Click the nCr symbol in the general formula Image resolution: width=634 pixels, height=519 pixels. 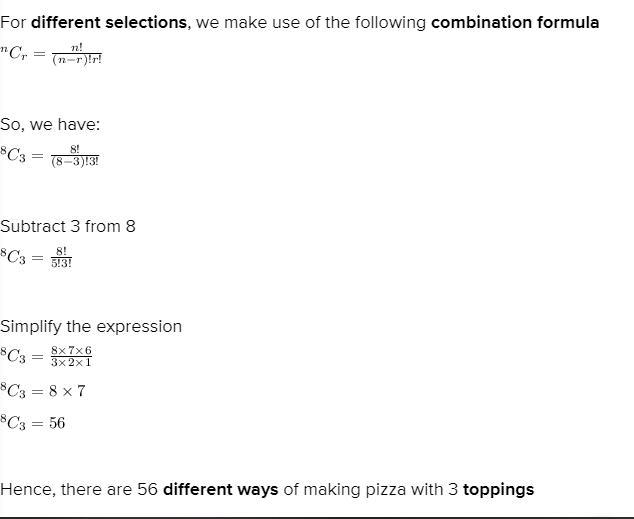coord(19,56)
